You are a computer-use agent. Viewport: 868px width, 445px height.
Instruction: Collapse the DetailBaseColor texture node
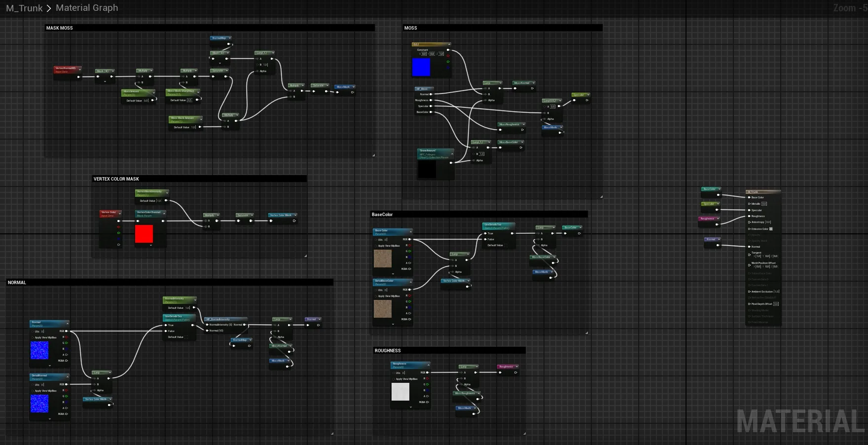[410, 282]
